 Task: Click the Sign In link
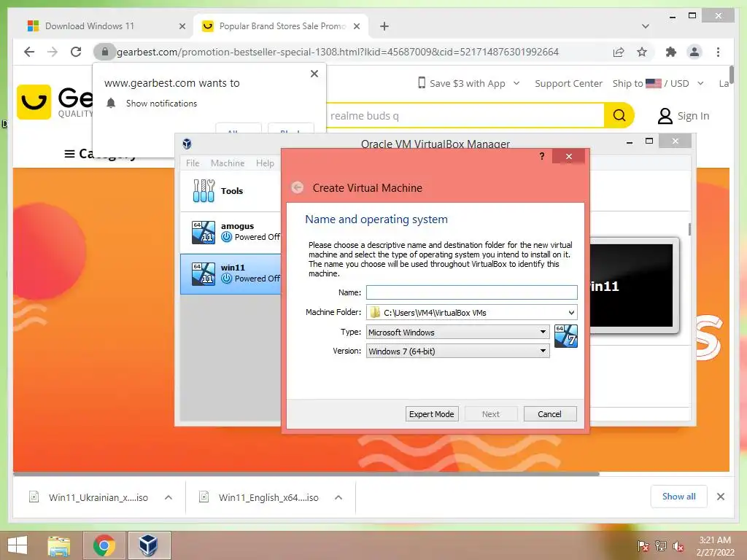[x=693, y=116]
